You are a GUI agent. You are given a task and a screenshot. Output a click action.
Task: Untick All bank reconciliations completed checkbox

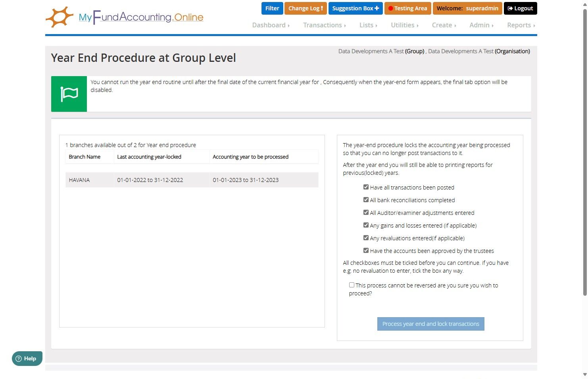[x=366, y=200]
